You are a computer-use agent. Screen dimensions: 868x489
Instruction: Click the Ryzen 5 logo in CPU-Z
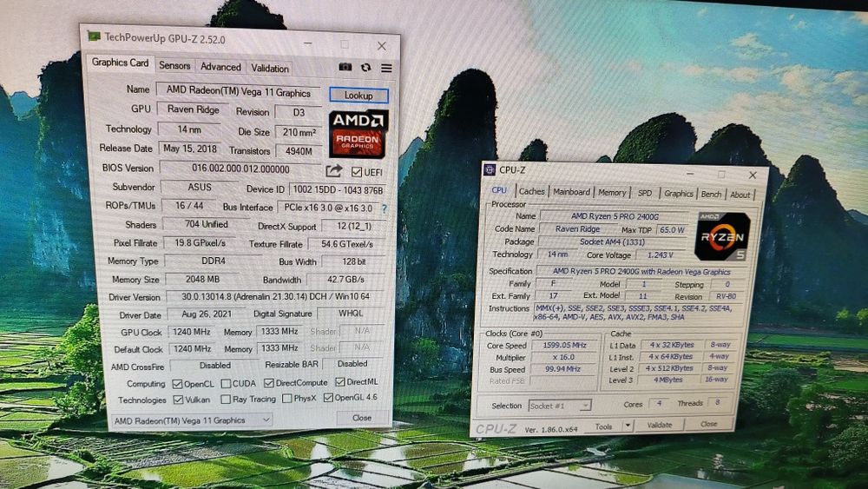[722, 236]
